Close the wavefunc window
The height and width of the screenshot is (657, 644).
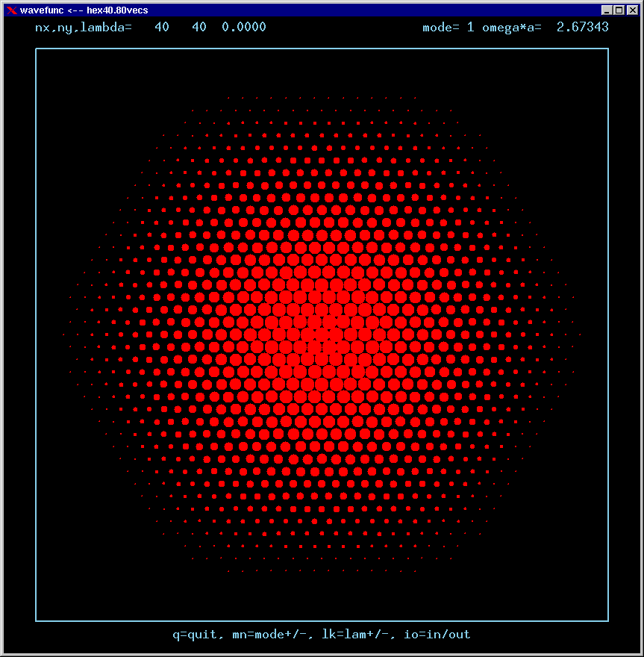(633, 10)
